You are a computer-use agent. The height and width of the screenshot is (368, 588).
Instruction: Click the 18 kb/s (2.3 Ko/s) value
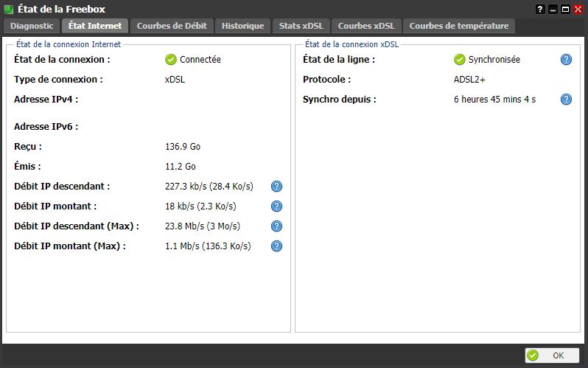click(x=200, y=206)
